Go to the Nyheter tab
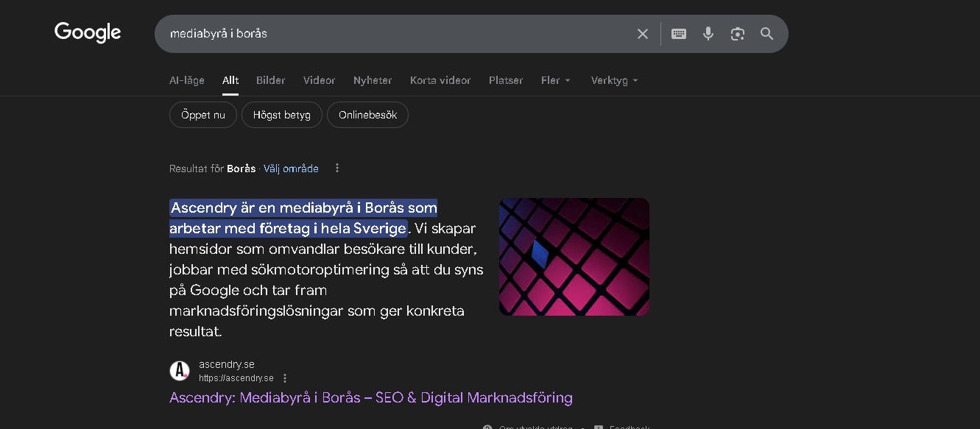Image resolution: width=980 pixels, height=429 pixels. pyautogui.click(x=373, y=80)
